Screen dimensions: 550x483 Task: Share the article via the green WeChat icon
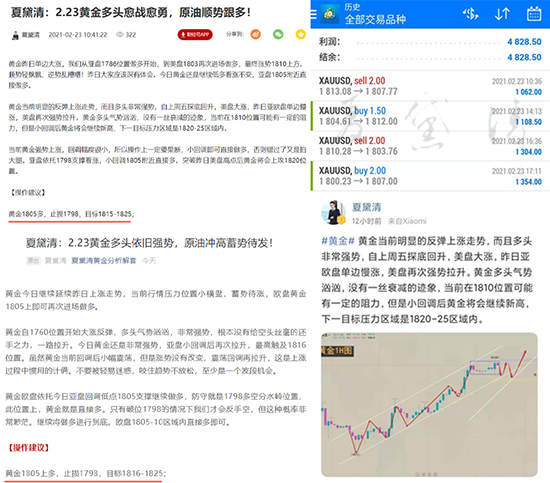pyautogui.click(x=278, y=34)
